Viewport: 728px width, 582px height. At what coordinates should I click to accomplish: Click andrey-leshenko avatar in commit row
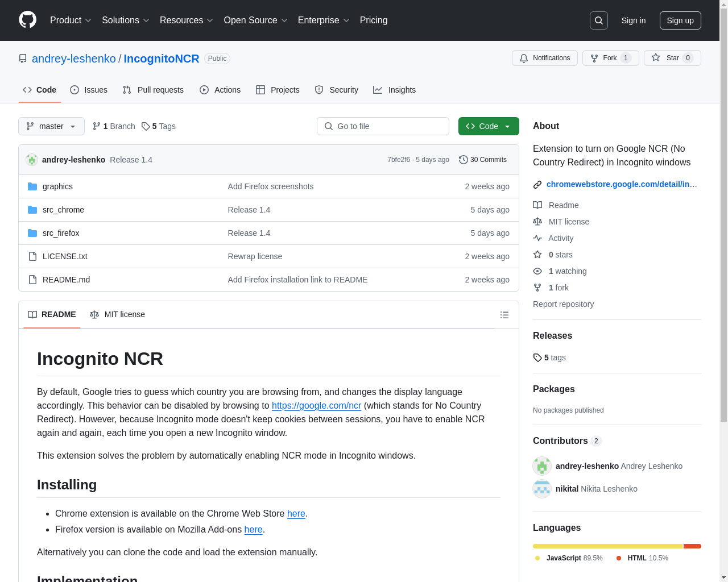point(32,160)
